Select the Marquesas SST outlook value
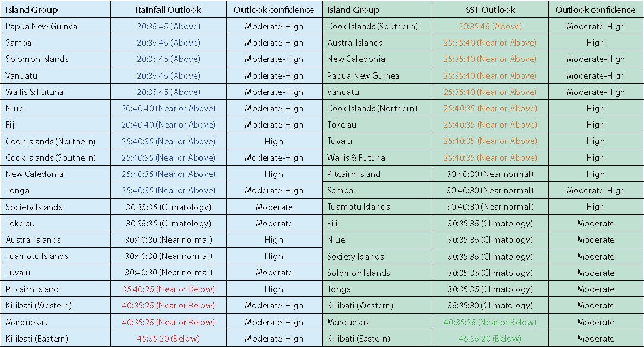 [x=490, y=322]
